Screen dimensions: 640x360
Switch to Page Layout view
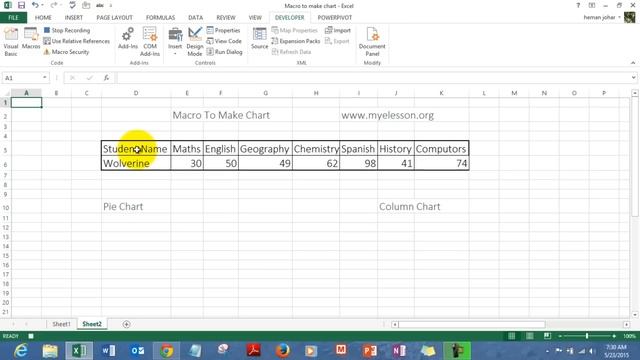(530, 336)
